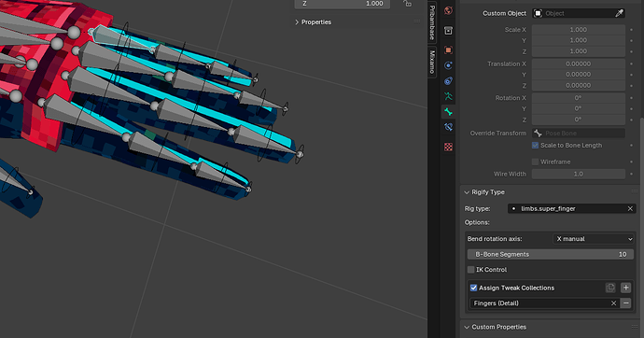Click the Rotation Z value field
Image resolution: width=644 pixels, height=338 pixels.
tap(579, 120)
